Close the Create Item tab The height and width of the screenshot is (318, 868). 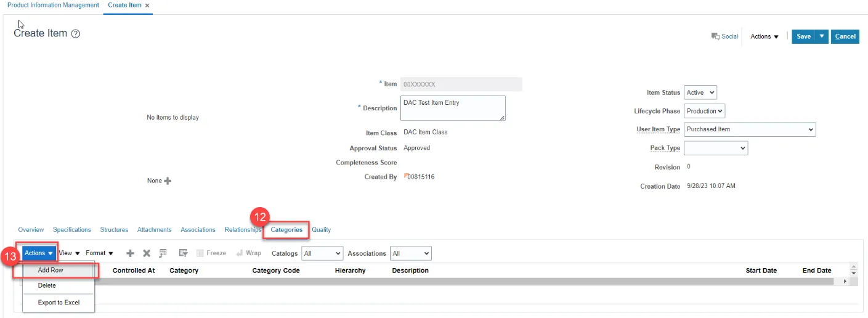pyautogui.click(x=147, y=5)
